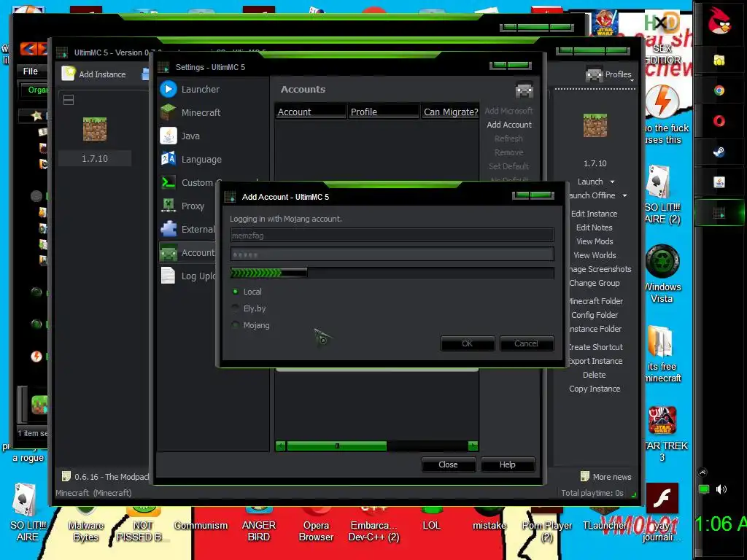This screenshot has width=747, height=560.
Task: Click the Account column header
Action: (x=311, y=112)
